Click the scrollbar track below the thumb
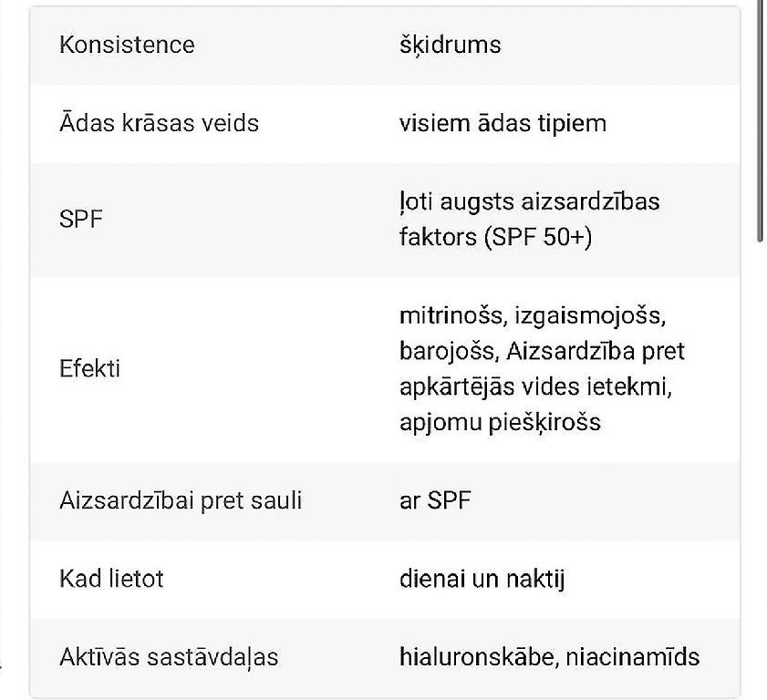The height and width of the screenshot is (700, 767). point(760,469)
